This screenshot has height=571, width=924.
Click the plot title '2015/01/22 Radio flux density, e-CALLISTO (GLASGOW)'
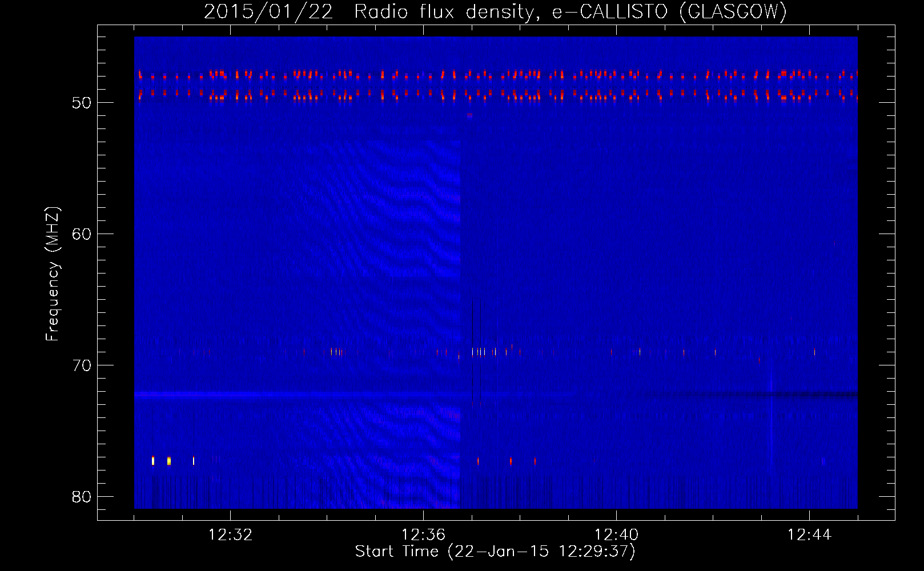pyautogui.click(x=495, y=12)
